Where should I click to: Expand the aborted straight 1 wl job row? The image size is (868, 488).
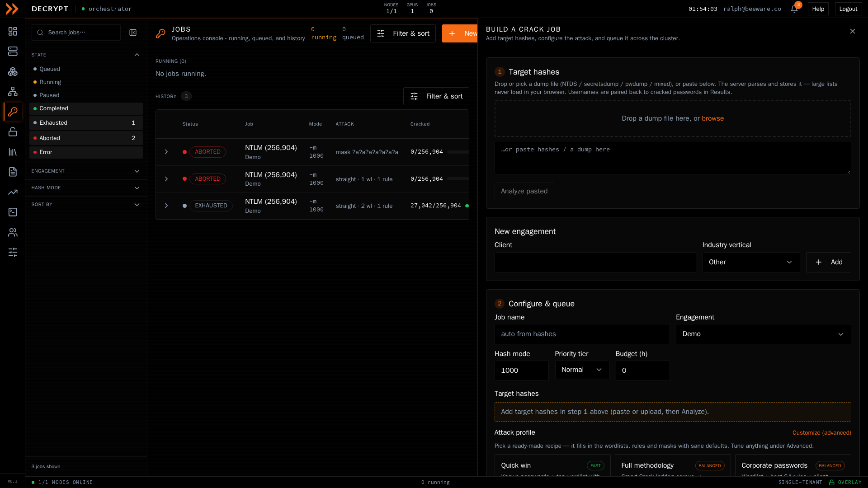(x=166, y=179)
